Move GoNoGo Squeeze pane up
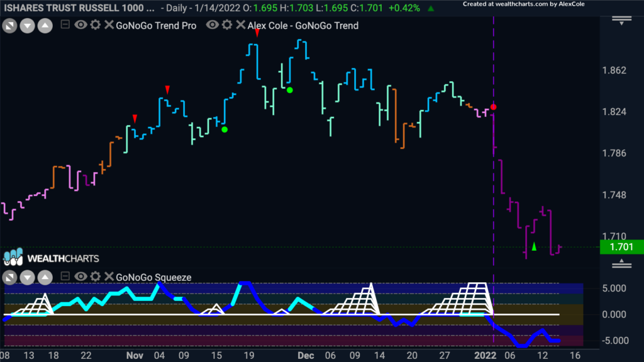The height and width of the screenshot is (362, 644). click(x=45, y=277)
